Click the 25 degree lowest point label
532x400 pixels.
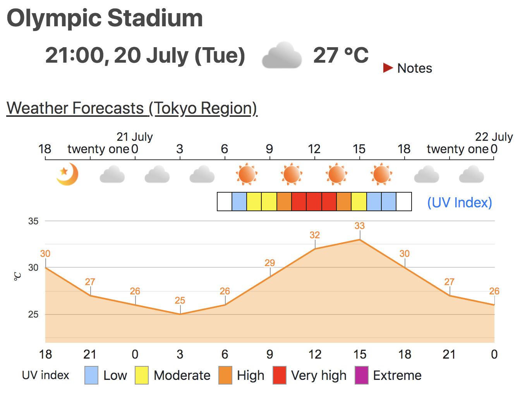click(180, 301)
